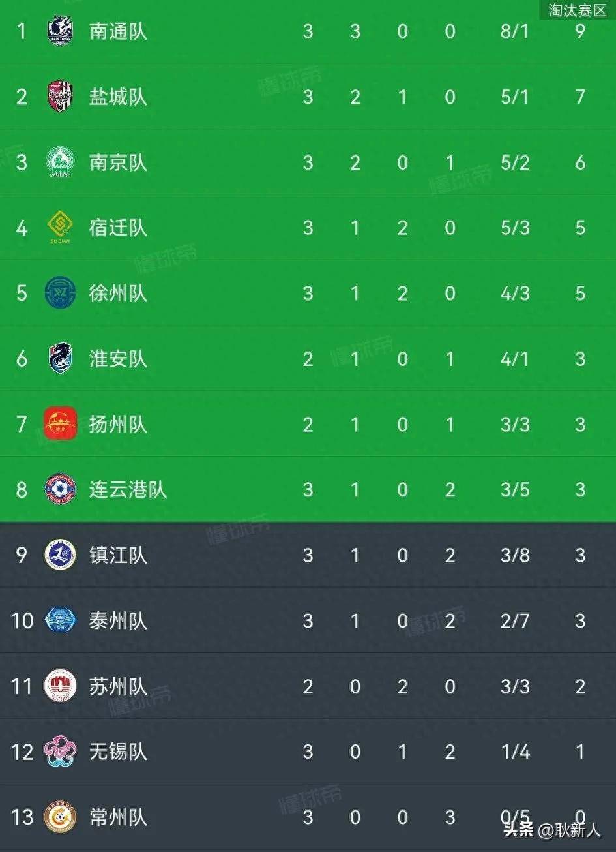The image size is (616, 852).
Task: Select the 连云港队 football badge
Action: click(x=61, y=489)
